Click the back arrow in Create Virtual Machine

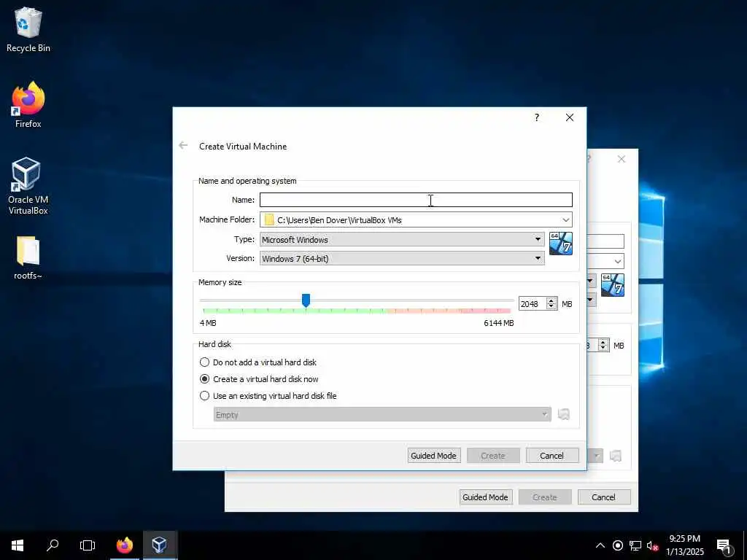click(x=183, y=146)
